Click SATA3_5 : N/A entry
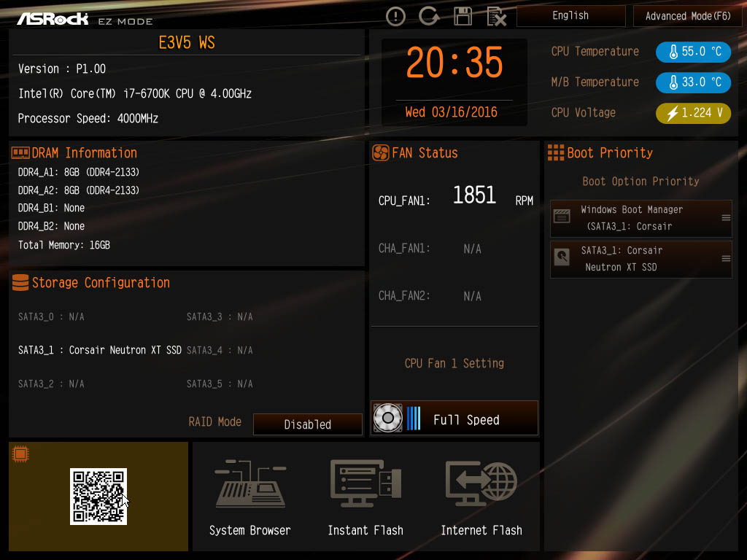The height and width of the screenshot is (560, 747). tap(220, 384)
